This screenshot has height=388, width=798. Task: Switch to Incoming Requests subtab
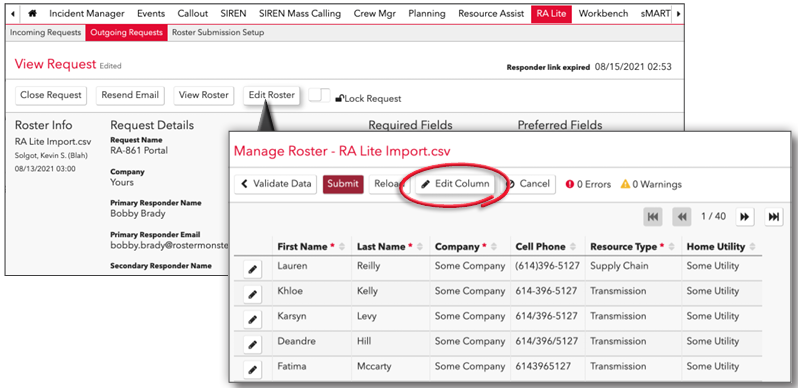(45, 33)
